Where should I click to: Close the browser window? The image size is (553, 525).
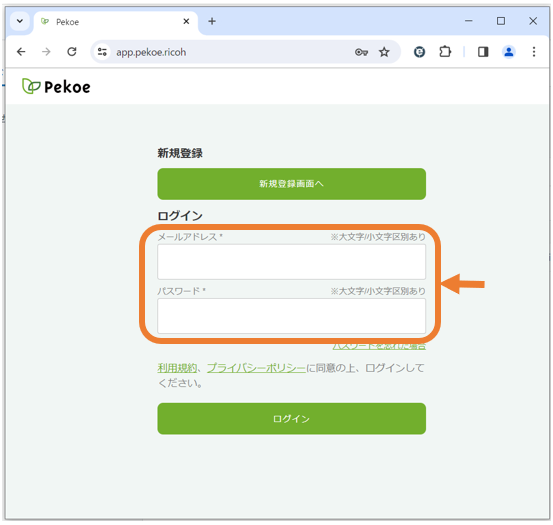pos(533,21)
